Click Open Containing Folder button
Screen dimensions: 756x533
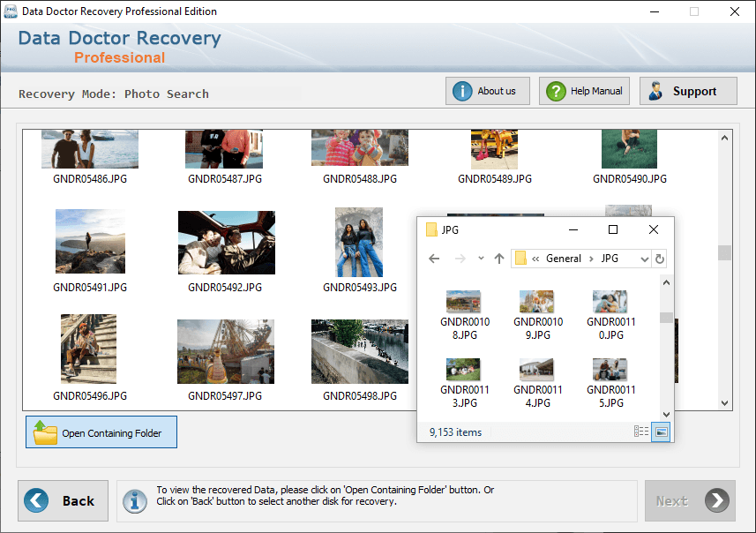click(x=101, y=432)
